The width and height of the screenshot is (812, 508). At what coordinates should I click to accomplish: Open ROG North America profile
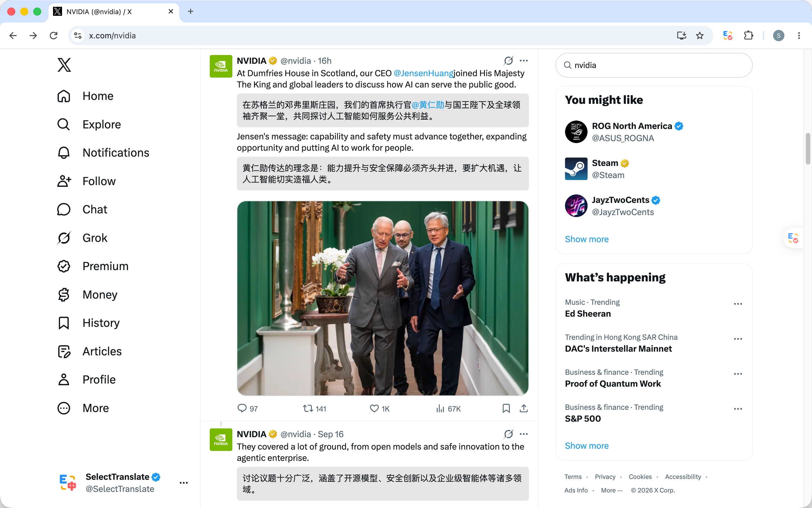[654, 132]
